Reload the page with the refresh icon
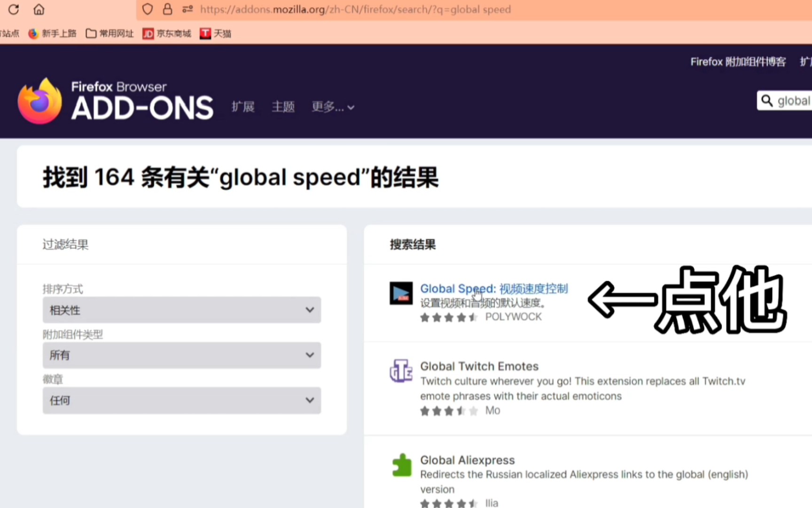This screenshot has width=812, height=508. [14, 9]
